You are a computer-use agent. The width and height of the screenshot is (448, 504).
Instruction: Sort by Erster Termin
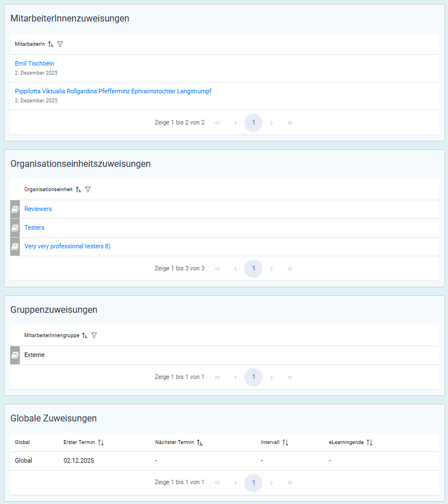click(101, 442)
